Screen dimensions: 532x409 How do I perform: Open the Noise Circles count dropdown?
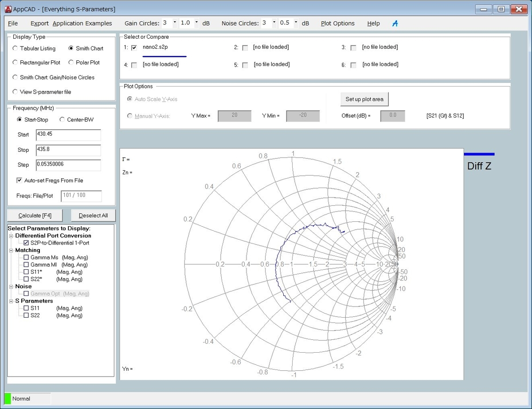(274, 22)
